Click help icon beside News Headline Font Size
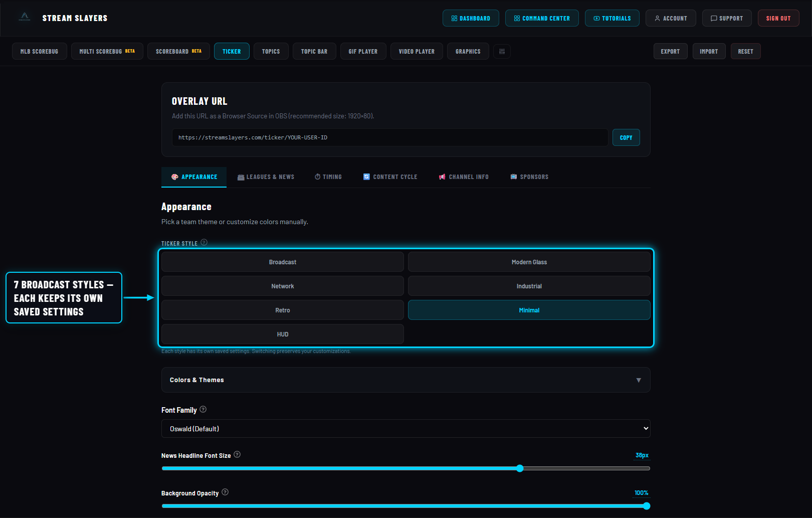The image size is (812, 518). pyautogui.click(x=237, y=455)
